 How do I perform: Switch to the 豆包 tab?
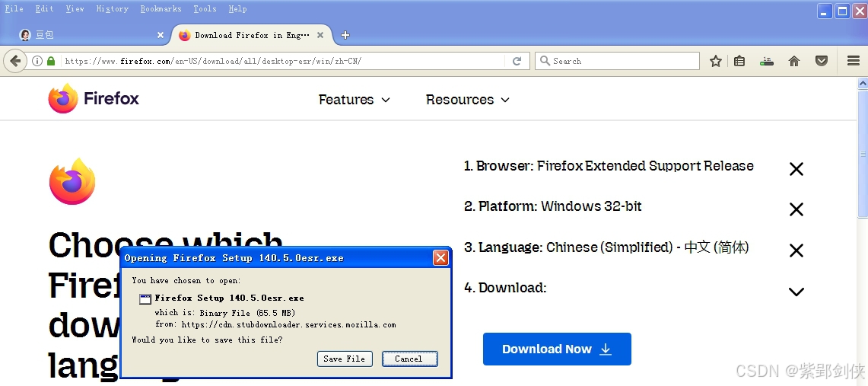tap(91, 35)
